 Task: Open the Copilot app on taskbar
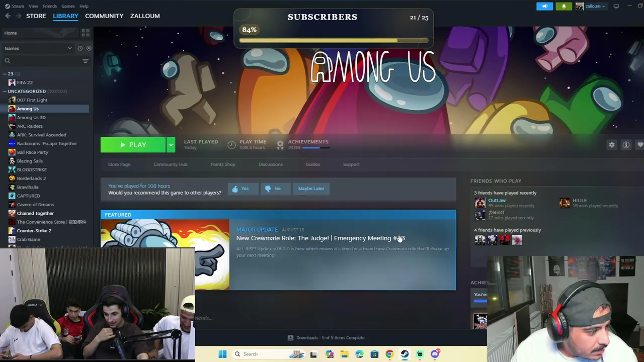coord(330,354)
